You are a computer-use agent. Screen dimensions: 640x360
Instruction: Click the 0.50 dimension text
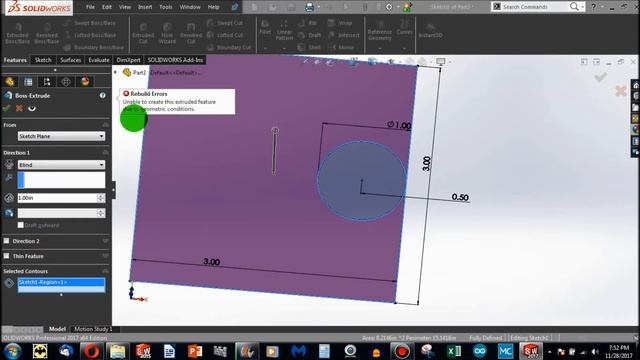pyautogui.click(x=460, y=198)
